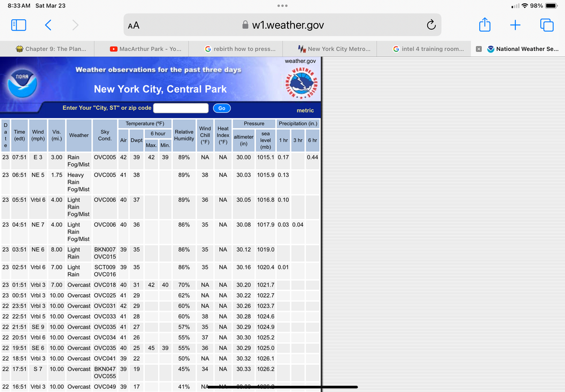Click the Relative Humidity header

click(x=184, y=136)
